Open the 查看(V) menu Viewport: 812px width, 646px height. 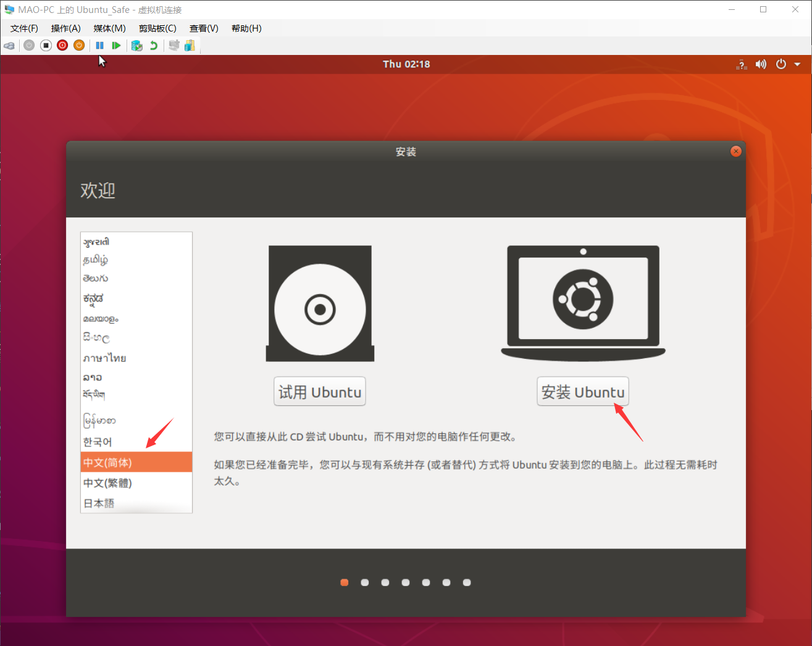point(204,28)
